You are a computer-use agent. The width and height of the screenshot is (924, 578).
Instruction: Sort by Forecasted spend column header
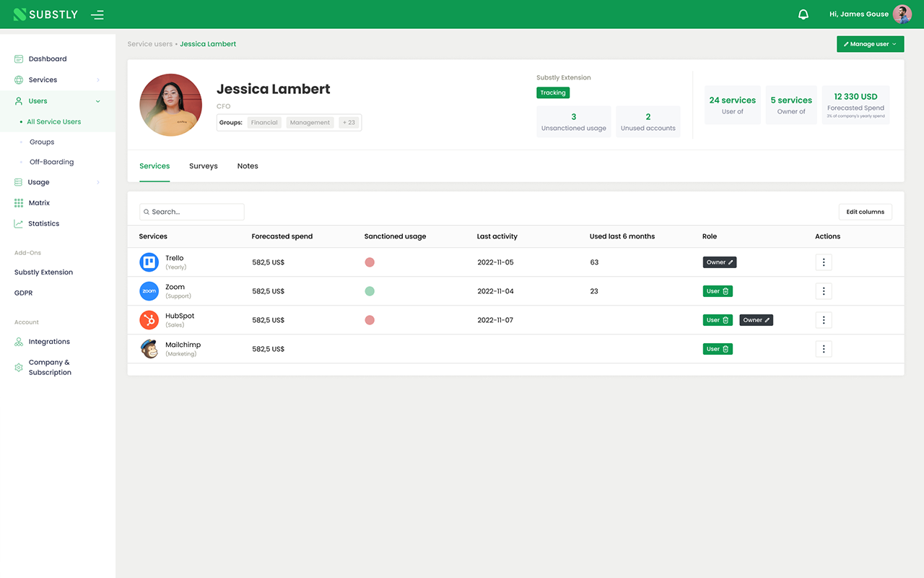(282, 236)
